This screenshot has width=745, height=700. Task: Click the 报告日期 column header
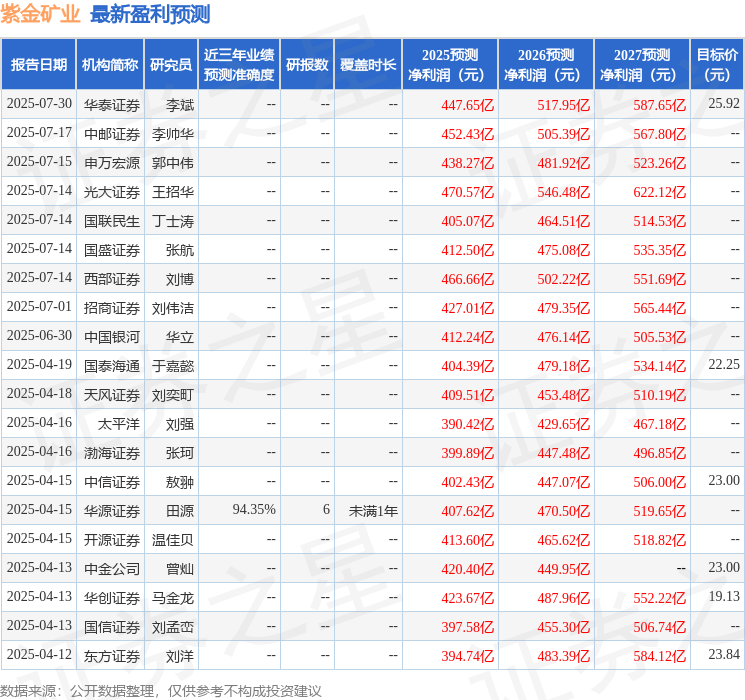click(38, 65)
